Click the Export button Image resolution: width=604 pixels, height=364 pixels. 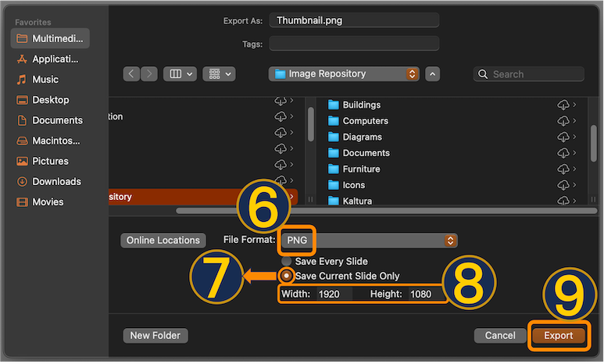click(559, 336)
